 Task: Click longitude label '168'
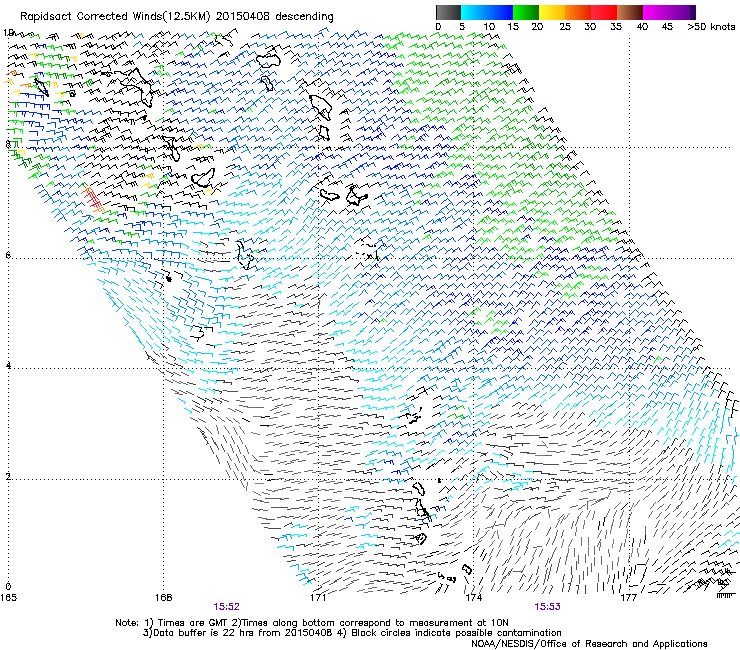pyautogui.click(x=163, y=598)
